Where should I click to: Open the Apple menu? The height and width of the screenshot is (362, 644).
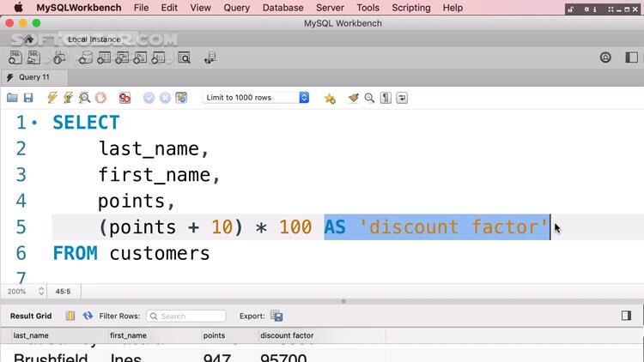pyautogui.click(x=17, y=8)
